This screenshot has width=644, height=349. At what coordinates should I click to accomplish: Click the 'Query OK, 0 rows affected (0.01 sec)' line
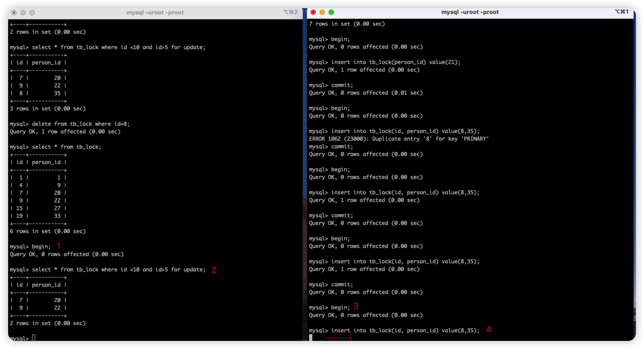coord(366,93)
